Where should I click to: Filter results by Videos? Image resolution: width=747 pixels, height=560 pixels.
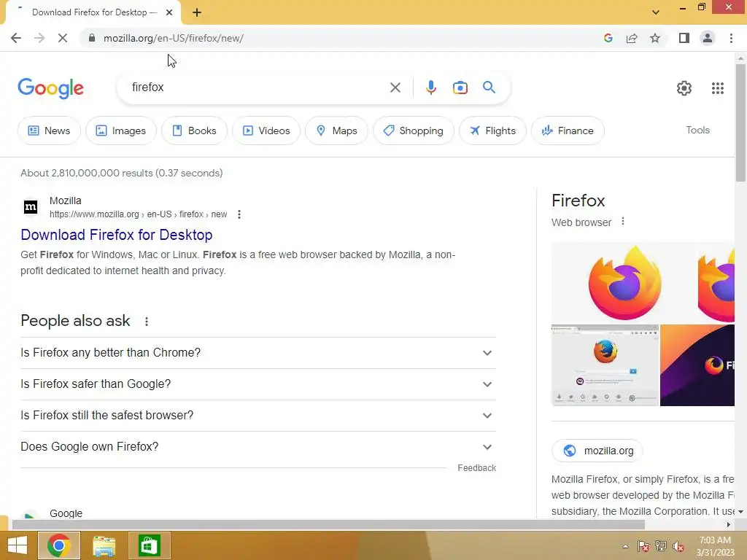[x=266, y=131]
